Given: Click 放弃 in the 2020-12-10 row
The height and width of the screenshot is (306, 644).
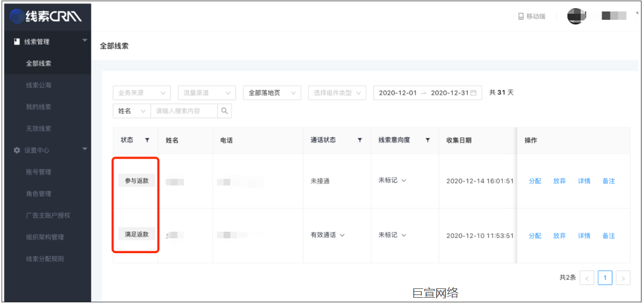Looking at the screenshot, I should (559, 236).
